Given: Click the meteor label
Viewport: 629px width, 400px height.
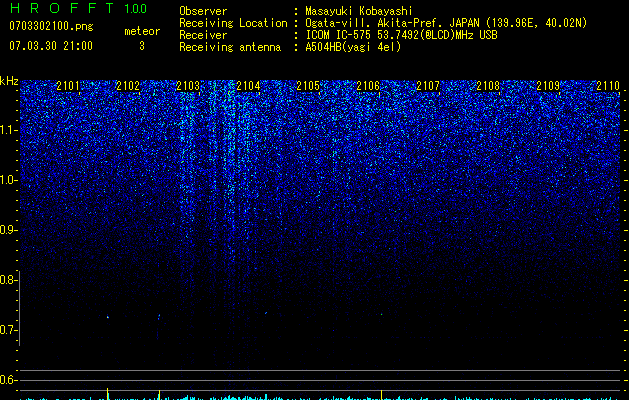Looking at the screenshot, I should pos(142,31).
